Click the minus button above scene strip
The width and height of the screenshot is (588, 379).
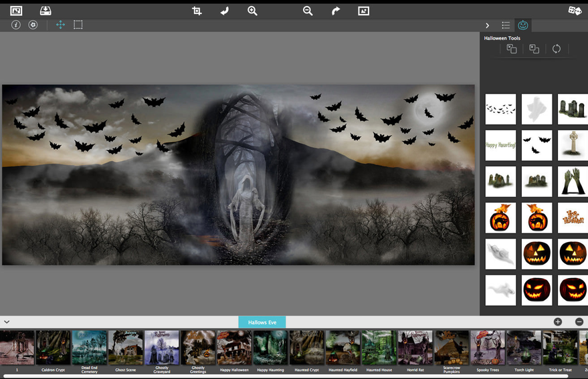pyautogui.click(x=579, y=322)
